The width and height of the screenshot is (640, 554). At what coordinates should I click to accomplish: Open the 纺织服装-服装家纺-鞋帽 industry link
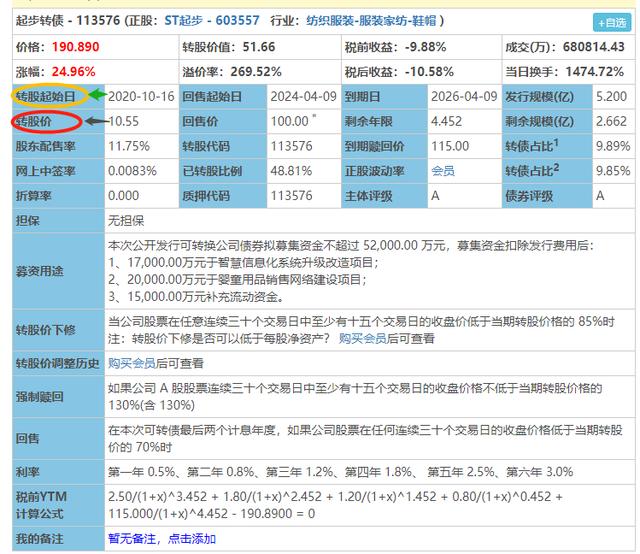[x=371, y=20]
